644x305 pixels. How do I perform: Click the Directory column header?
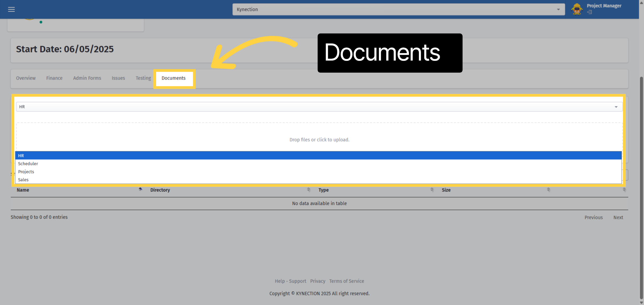click(160, 190)
